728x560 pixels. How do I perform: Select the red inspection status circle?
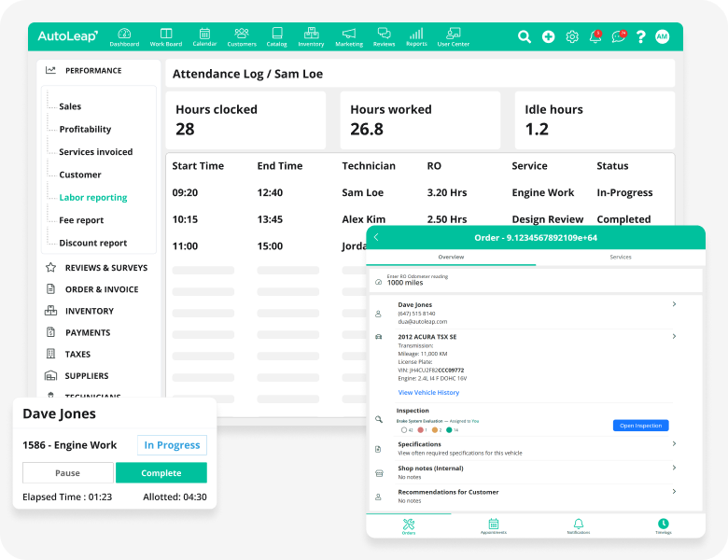422,430
